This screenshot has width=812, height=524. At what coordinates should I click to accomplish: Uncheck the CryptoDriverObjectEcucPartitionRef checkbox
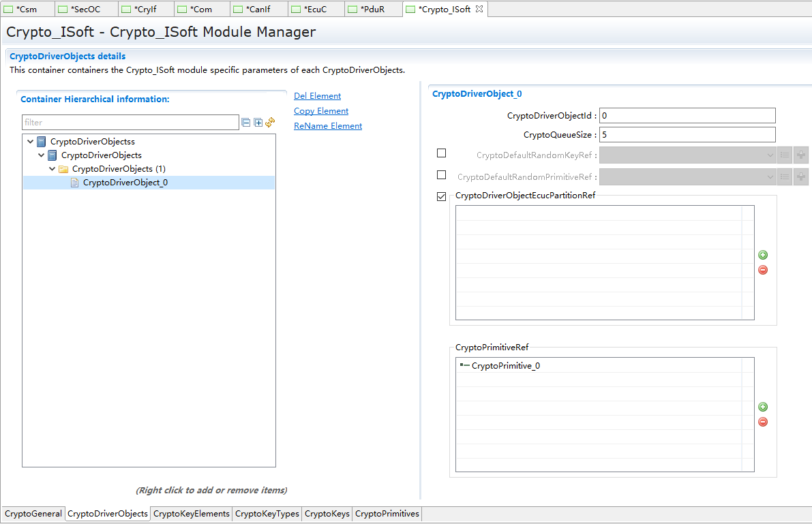pyautogui.click(x=441, y=197)
